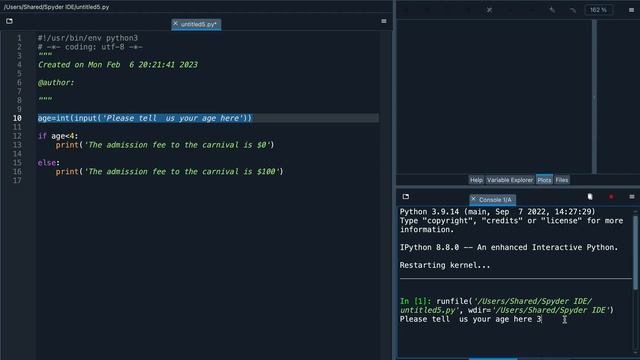Screen dimensions: 640x360
Task: Switch to the Variable Explorer tab
Action: [x=510, y=180]
